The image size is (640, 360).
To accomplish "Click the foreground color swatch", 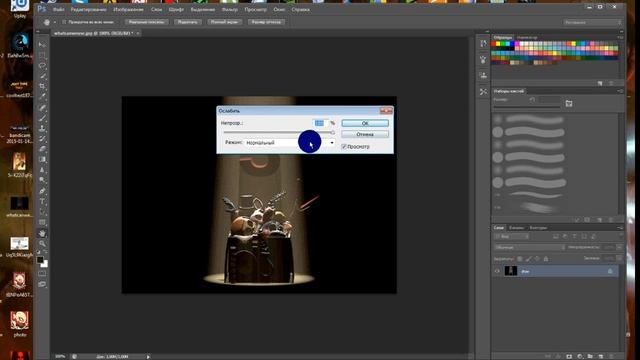I will pos(40,260).
